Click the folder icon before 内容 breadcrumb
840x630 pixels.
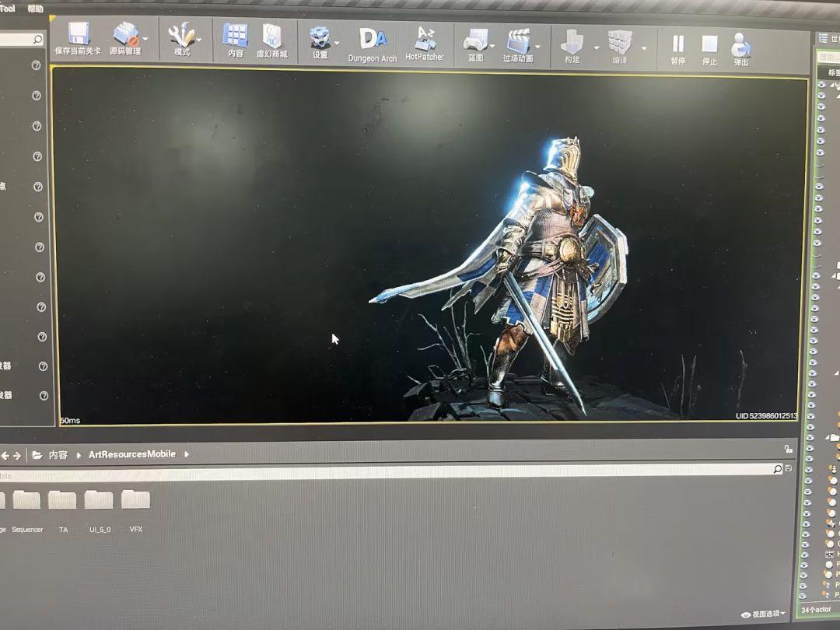(x=37, y=455)
